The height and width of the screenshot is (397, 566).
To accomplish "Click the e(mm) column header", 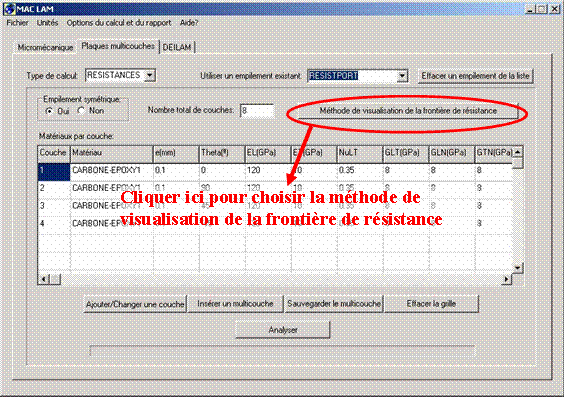I will point(176,153).
